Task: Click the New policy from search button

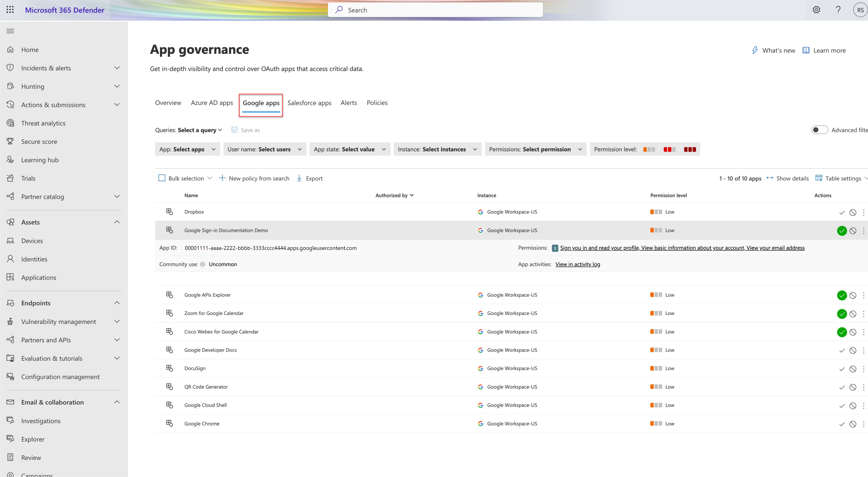Action: tap(254, 178)
